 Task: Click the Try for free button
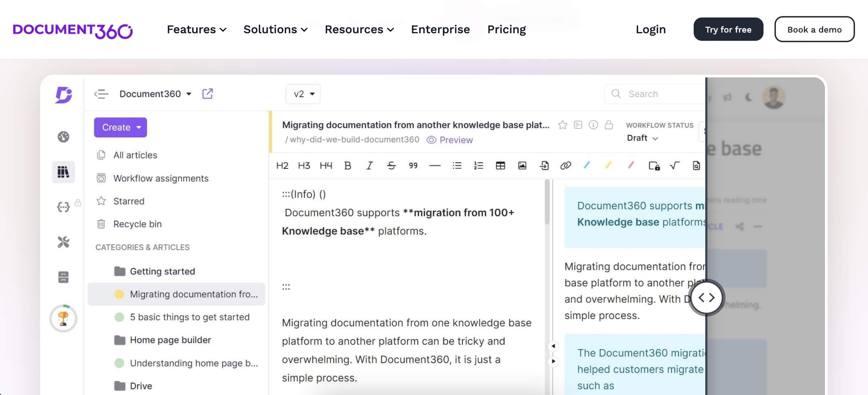(x=728, y=29)
